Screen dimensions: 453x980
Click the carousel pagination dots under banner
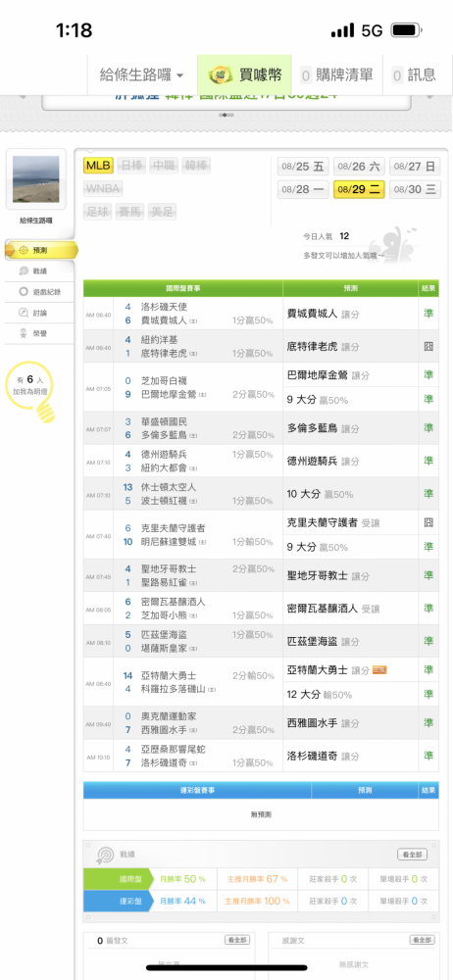(226, 116)
